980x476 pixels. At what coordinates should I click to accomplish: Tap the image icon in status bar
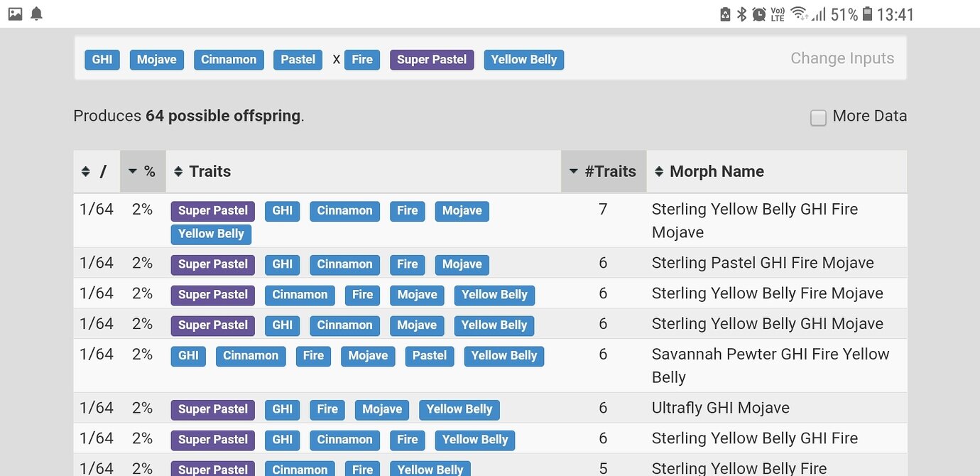15,13
